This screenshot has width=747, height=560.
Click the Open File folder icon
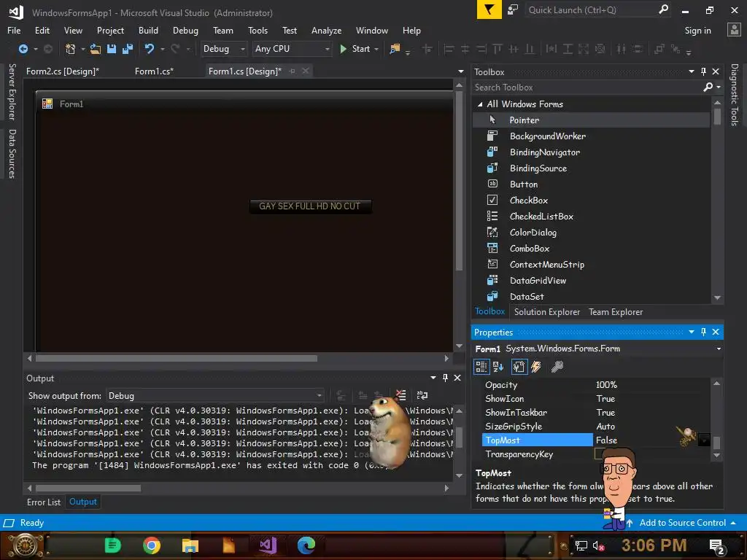click(x=96, y=49)
